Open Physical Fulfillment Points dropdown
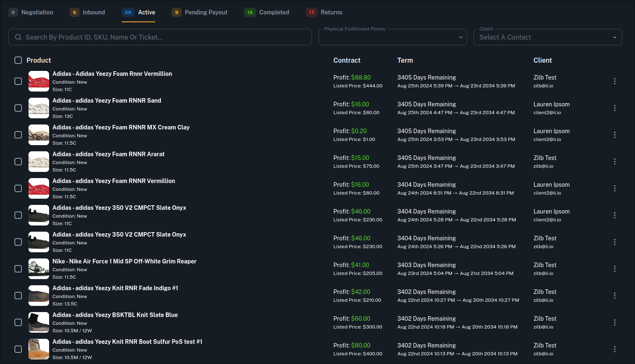The width and height of the screenshot is (635, 364). coord(392,37)
